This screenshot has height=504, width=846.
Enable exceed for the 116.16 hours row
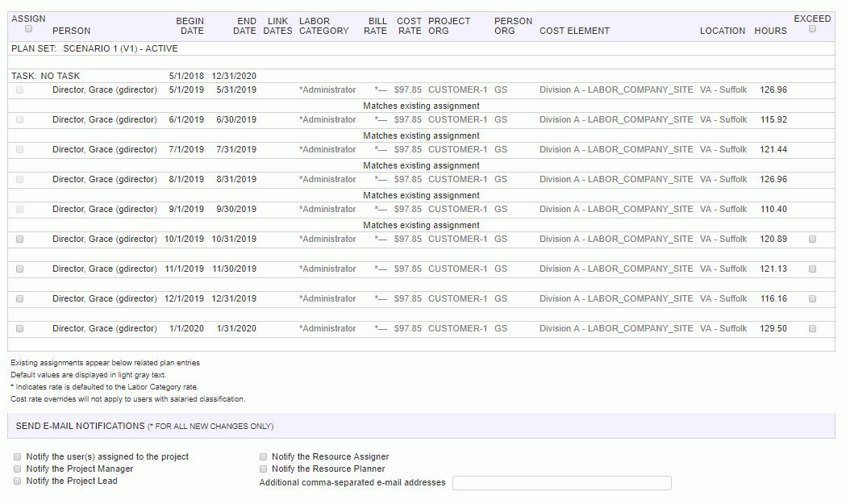(x=813, y=298)
